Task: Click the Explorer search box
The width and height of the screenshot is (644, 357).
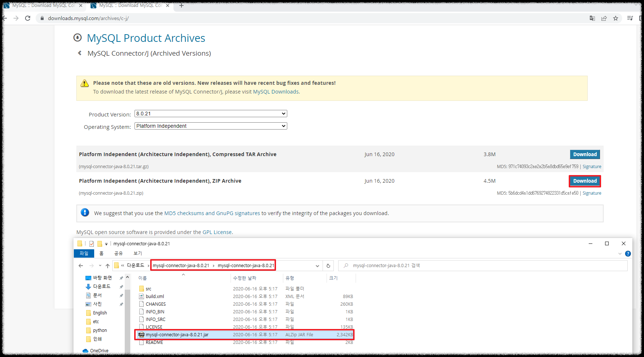Action: click(x=483, y=266)
